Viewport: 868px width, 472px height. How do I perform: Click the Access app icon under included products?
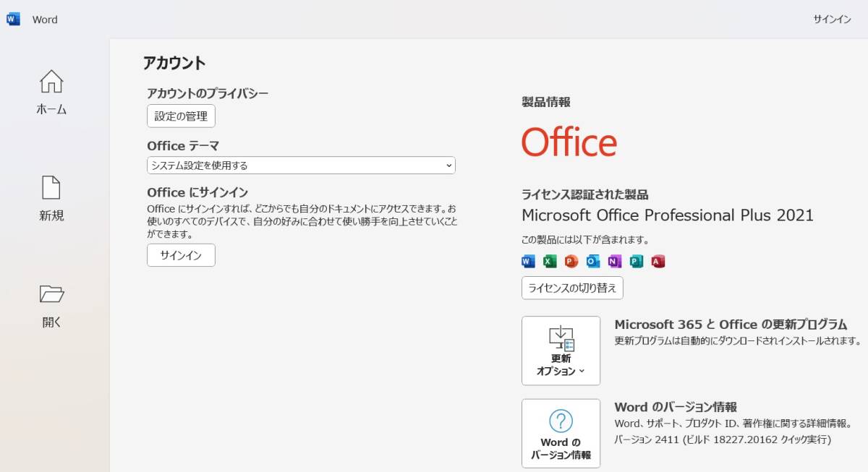tap(658, 262)
